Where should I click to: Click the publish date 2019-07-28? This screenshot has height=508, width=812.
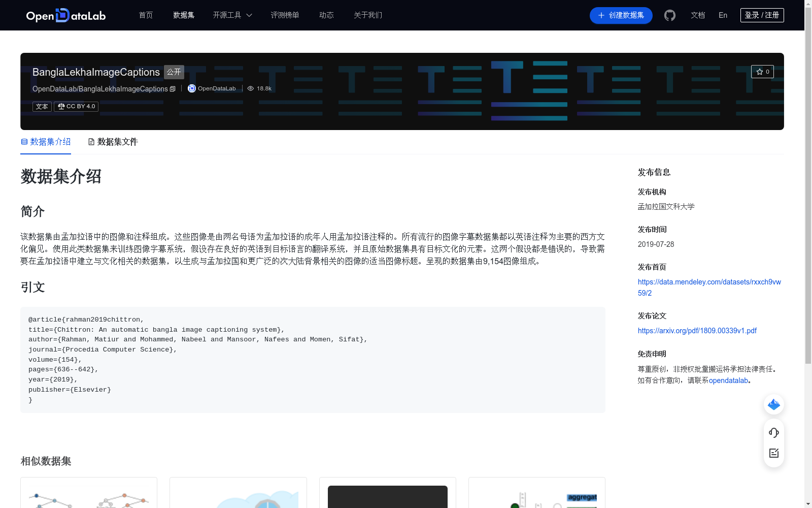(656, 244)
